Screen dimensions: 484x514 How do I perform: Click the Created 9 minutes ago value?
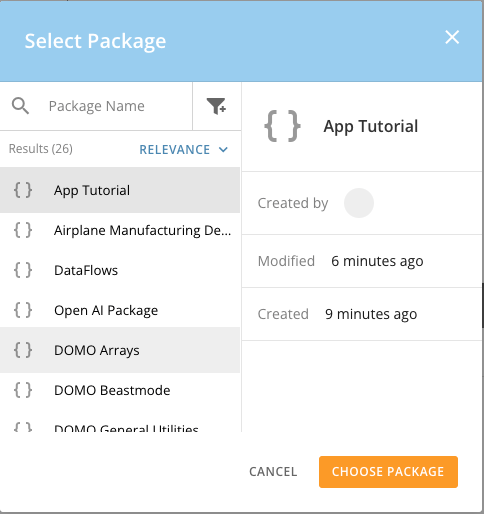(371, 314)
